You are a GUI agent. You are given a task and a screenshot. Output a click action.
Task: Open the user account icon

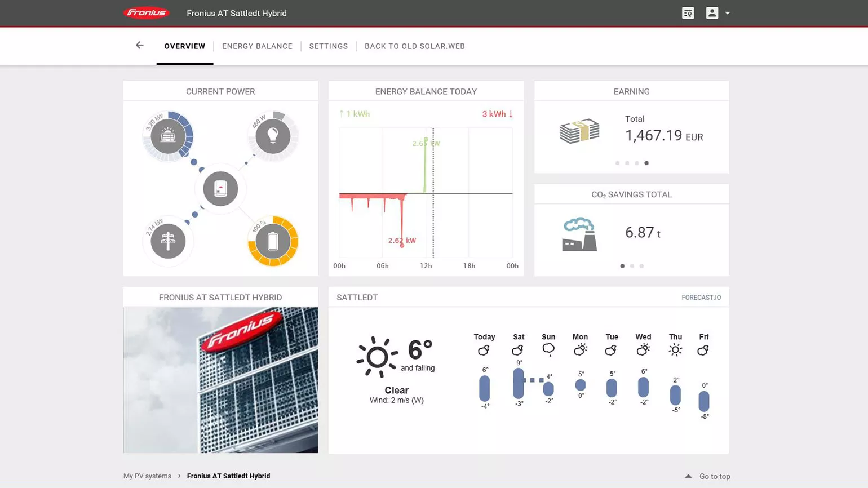coord(712,13)
